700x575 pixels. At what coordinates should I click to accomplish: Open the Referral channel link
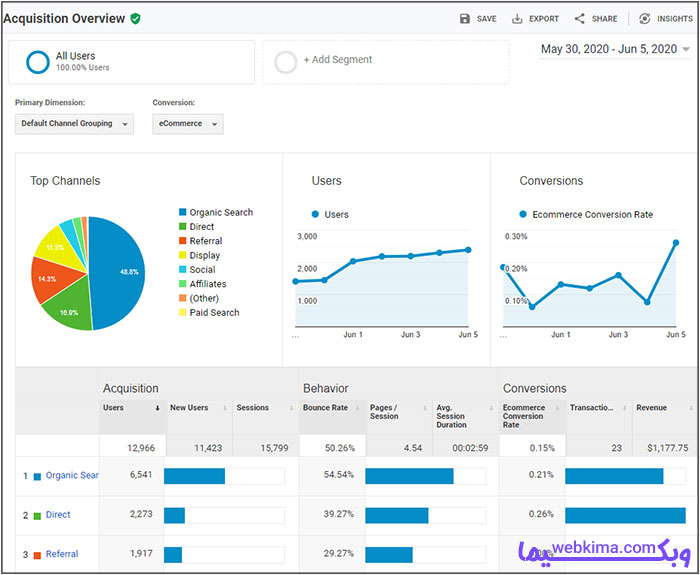(x=62, y=554)
